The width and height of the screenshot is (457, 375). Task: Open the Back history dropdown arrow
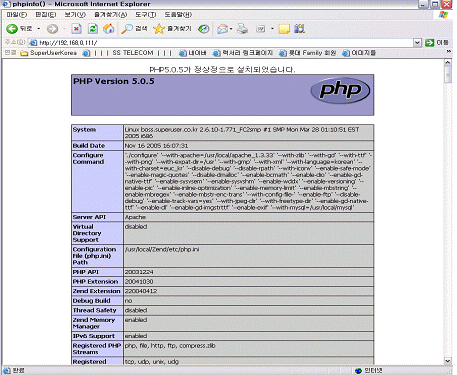click(39, 29)
